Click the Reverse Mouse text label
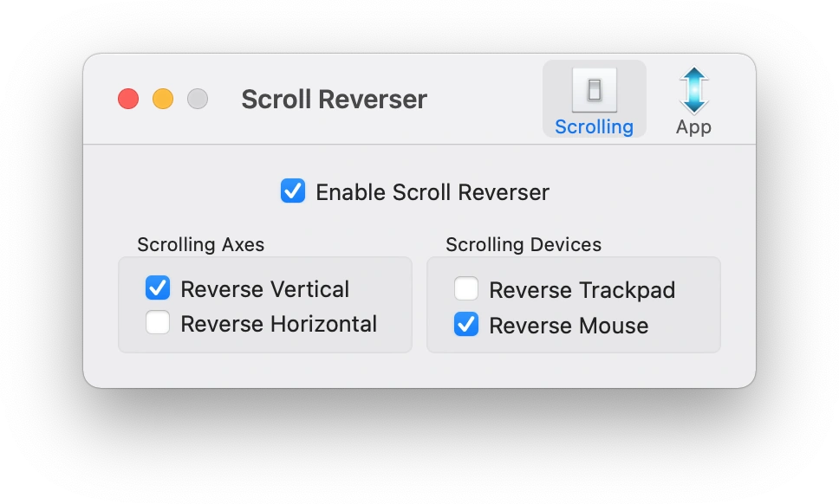839x504 pixels. point(569,326)
